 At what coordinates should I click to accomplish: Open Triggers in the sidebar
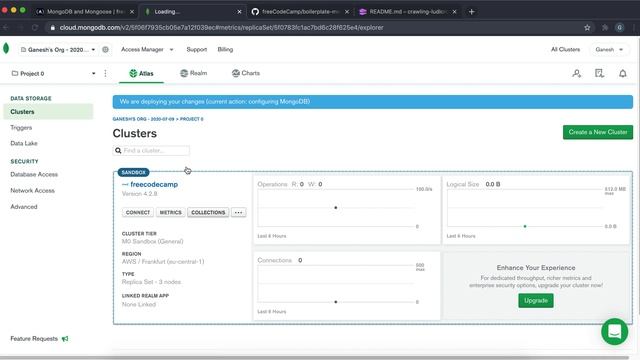(x=21, y=128)
